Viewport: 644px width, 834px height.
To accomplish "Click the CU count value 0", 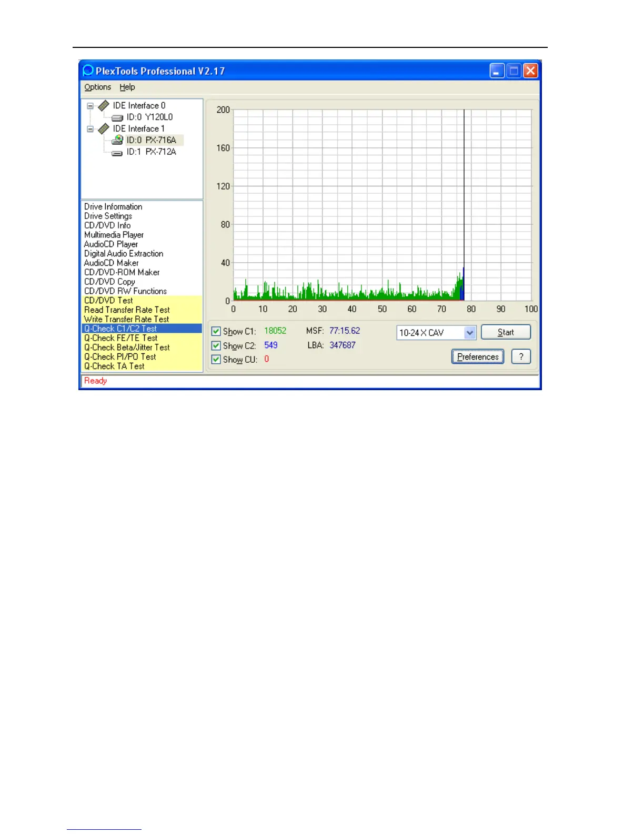I will [267, 359].
